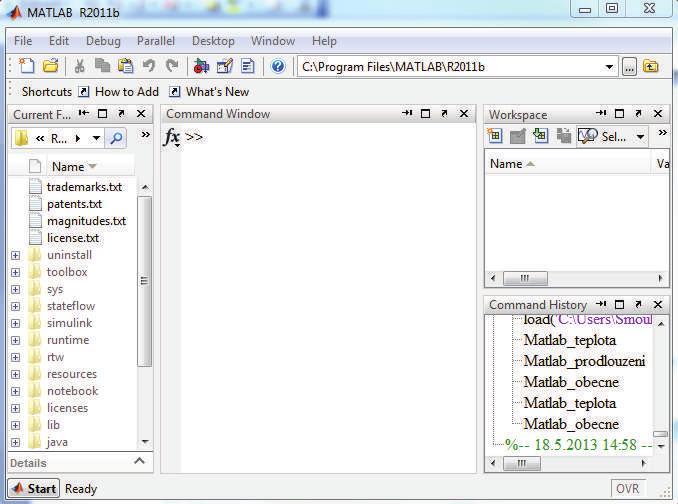Cut selection with the scissors icon

coord(80,66)
